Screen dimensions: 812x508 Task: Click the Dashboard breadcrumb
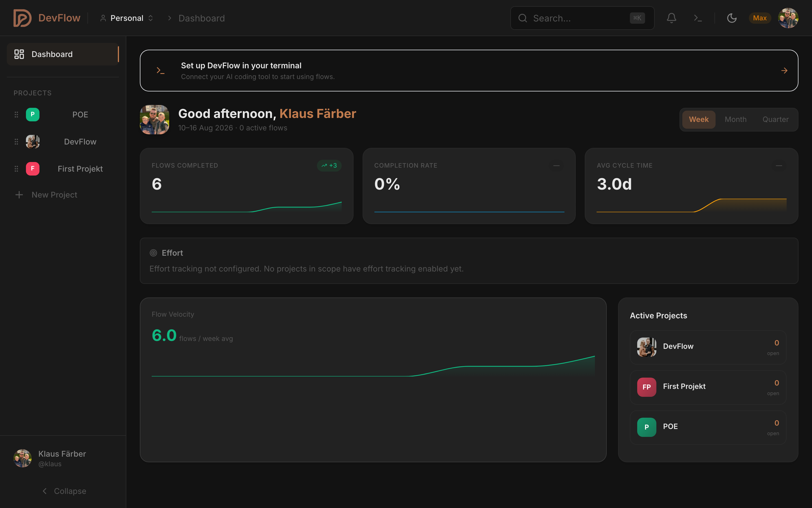click(201, 18)
